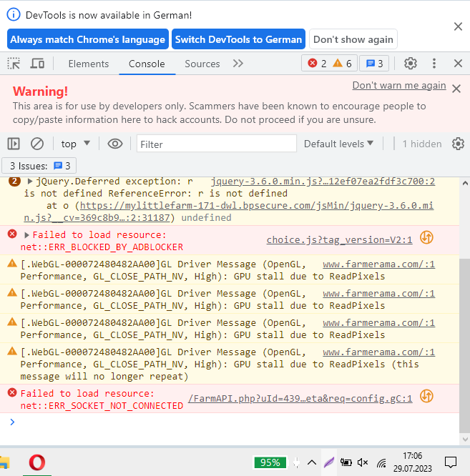Select the Console tab
Screen dimensions: 470x476
point(147,64)
